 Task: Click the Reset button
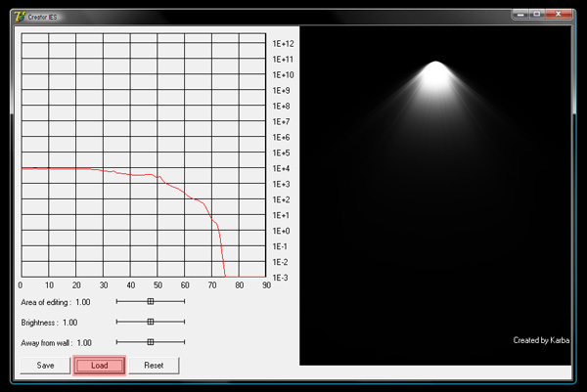point(154,366)
